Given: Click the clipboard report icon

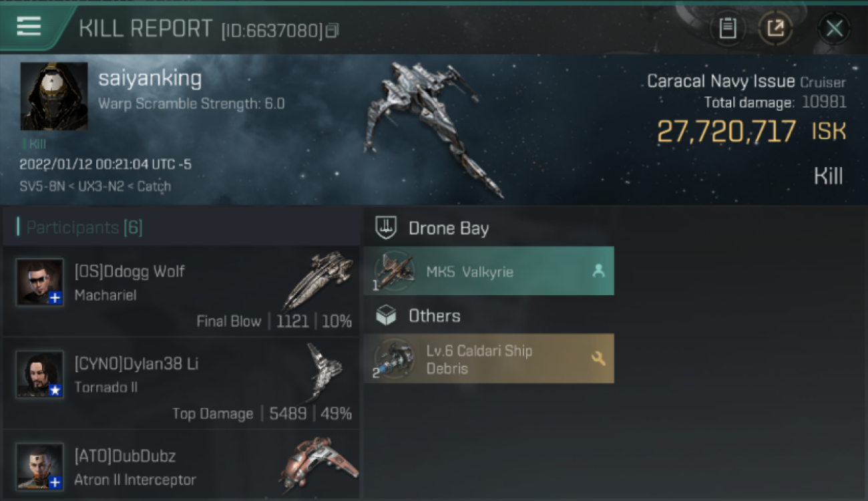Looking at the screenshot, I should (727, 28).
